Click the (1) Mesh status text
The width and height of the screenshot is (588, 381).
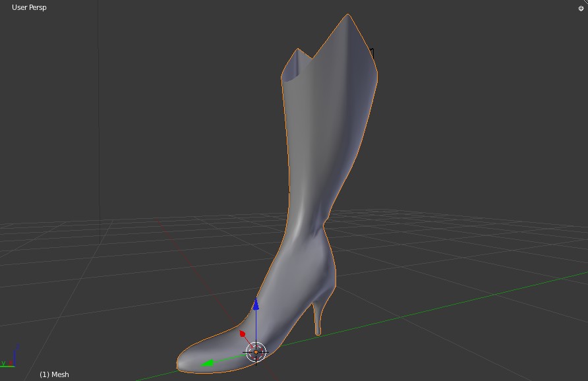click(x=54, y=374)
